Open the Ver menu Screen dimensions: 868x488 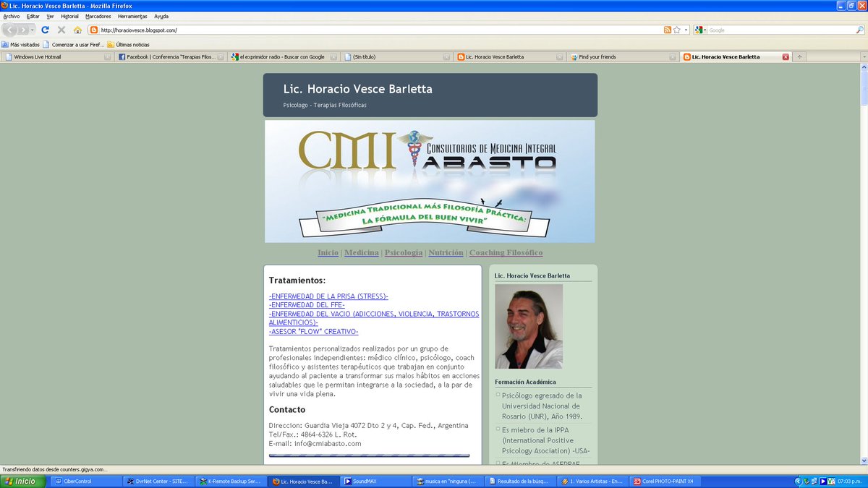coord(50,16)
